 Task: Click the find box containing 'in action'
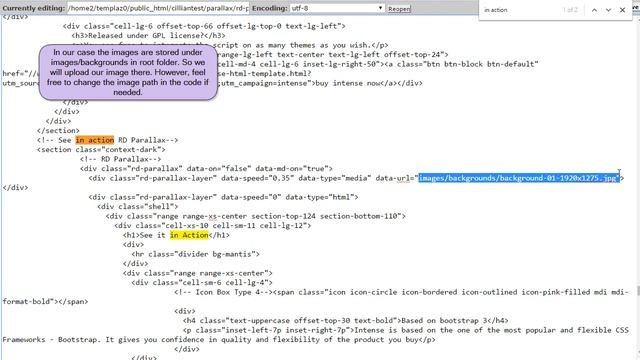(520, 10)
